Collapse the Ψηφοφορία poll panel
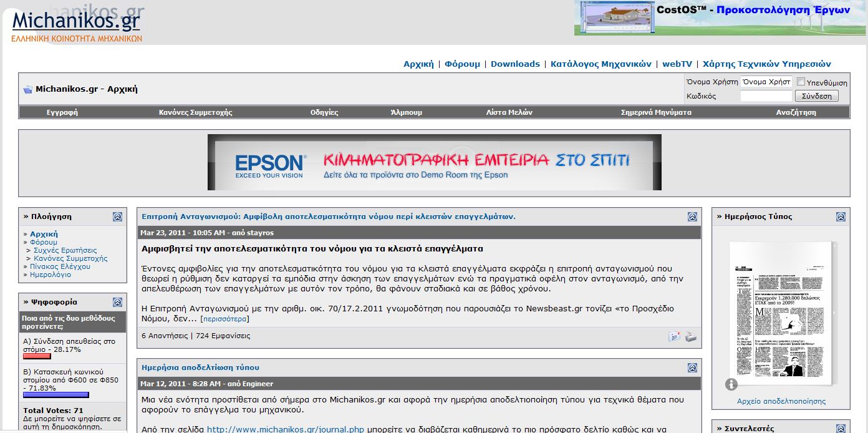Viewport: 868px width, 433px height. point(117,302)
